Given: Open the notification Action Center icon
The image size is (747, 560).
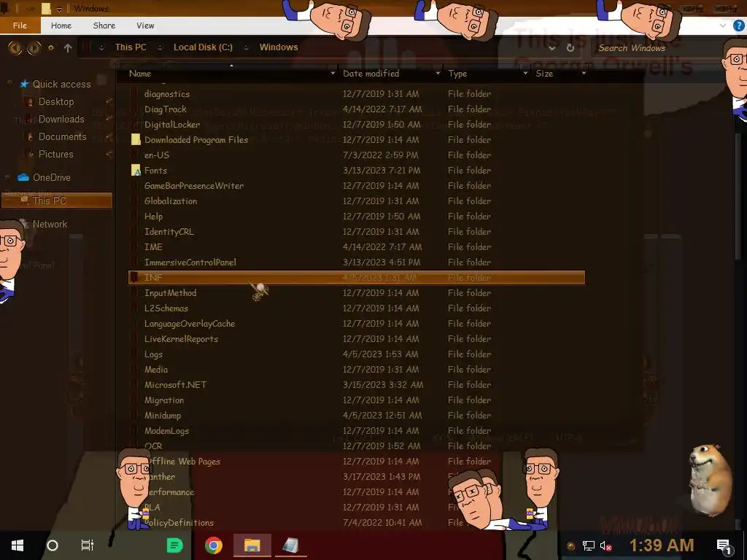Looking at the screenshot, I should 724,545.
